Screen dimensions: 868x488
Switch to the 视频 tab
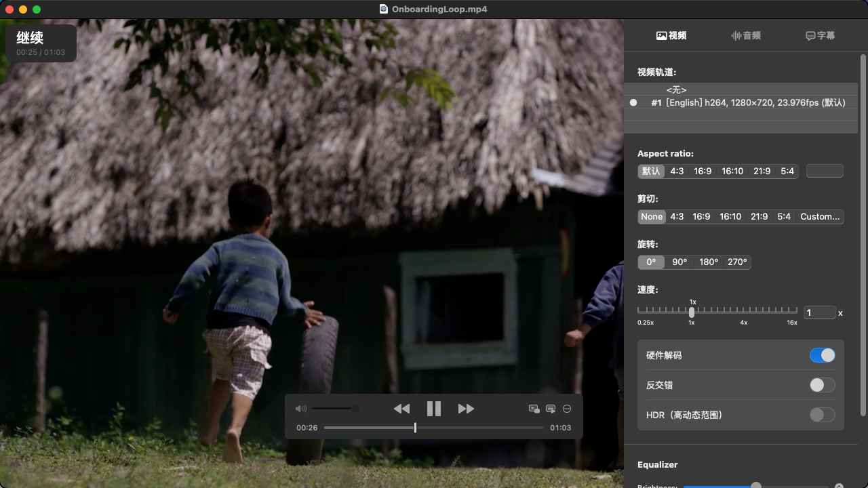point(671,35)
